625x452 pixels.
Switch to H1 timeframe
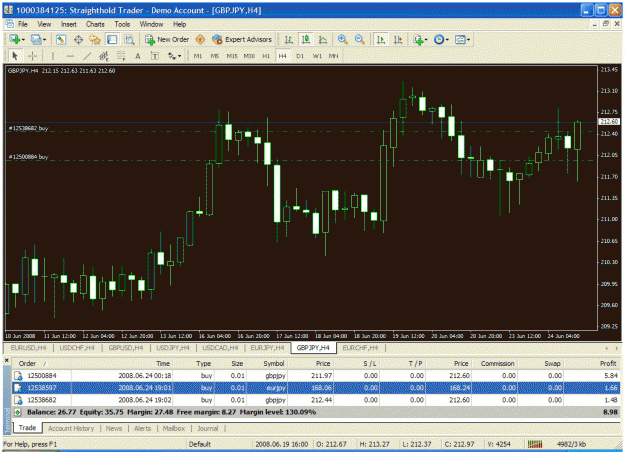266,56
